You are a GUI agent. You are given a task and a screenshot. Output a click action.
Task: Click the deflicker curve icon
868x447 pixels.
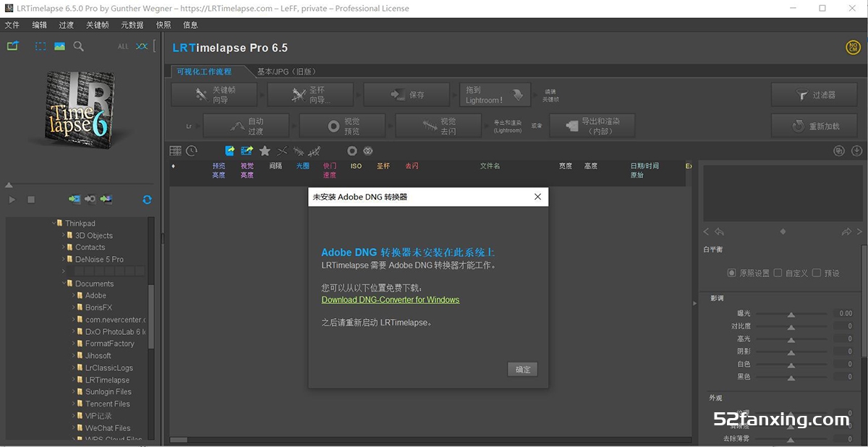[x=298, y=151]
